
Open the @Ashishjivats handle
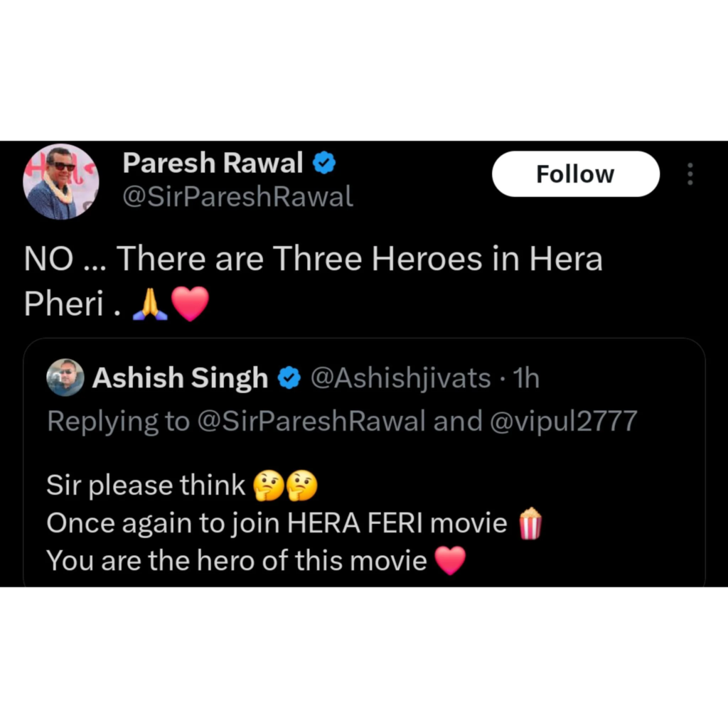coord(401,378)
